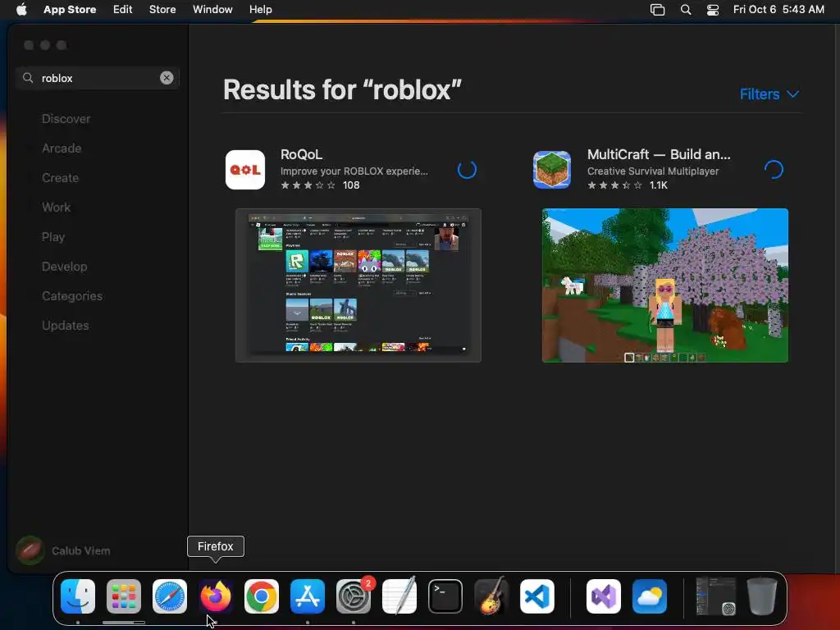Open Safari from the dock

170,596
